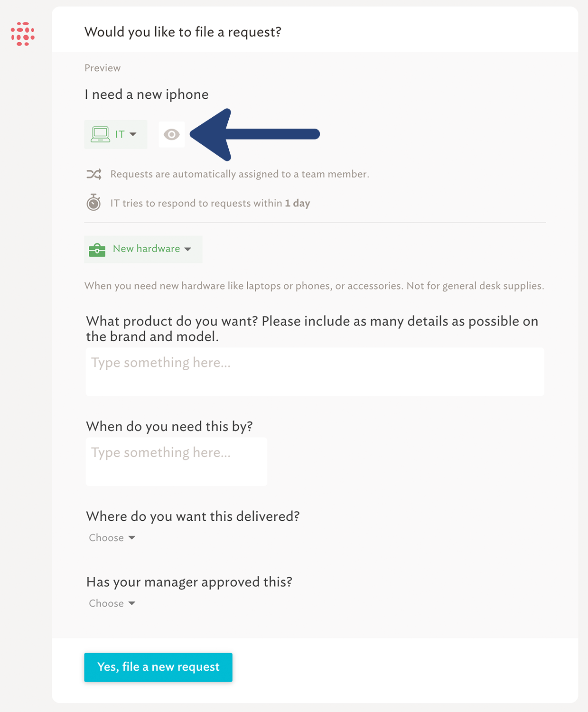This screenshot has width=588, height=712.
Task: Click the '1 day' response time text
Action: coord(298,203)
